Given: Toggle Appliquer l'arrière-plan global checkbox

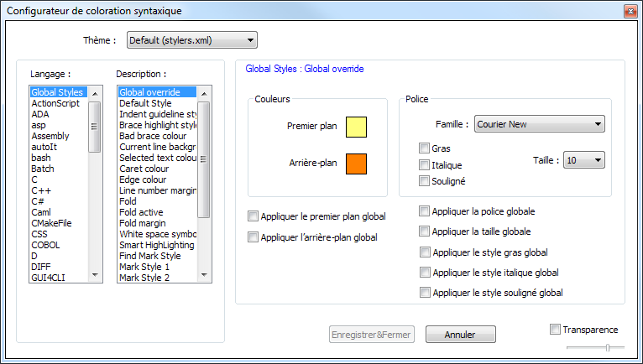Looking at the screenshot, I should point(254,237).
